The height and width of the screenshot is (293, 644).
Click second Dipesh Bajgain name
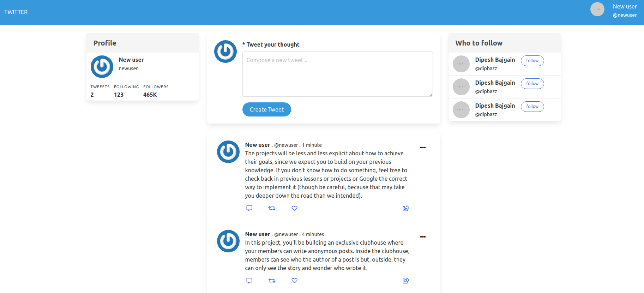coord(495,83)
